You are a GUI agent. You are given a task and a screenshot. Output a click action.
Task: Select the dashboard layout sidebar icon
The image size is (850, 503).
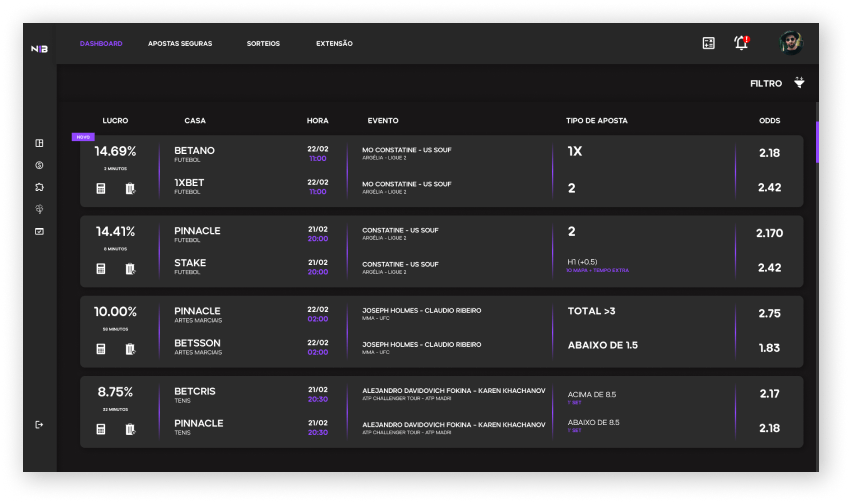pyautogui.click(x=39, y=143)
